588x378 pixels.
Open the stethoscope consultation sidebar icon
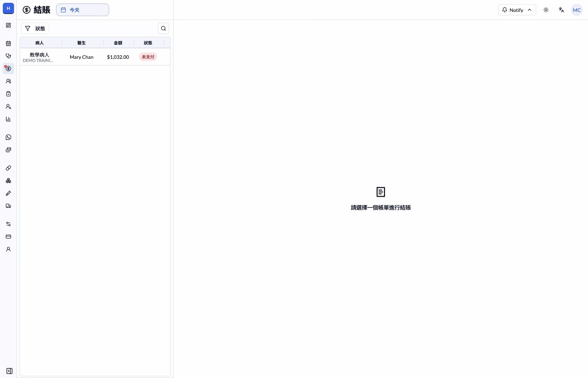pos(8,56)
